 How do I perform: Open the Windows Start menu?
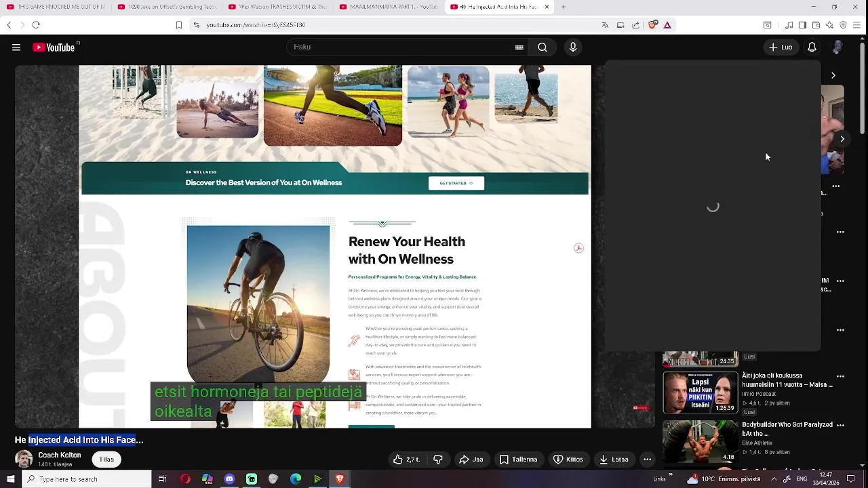click(x=10, y=479)
